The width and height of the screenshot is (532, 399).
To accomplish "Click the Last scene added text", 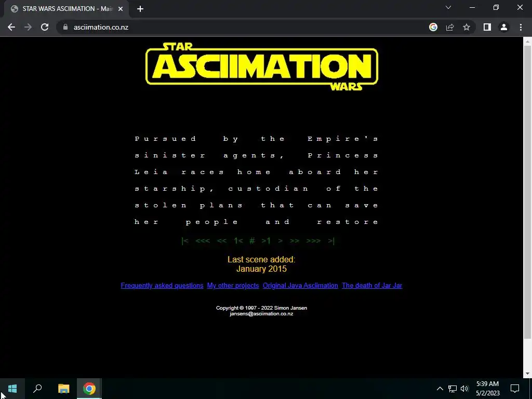I will click(x=261, y=260).
